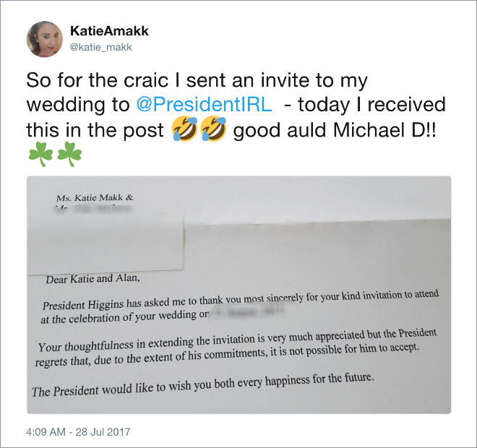Screen dimensions: 477x448
Task: Click the 'regrets that, due to the extent' line
Action: pyautogui.click(x=228, y=355)
